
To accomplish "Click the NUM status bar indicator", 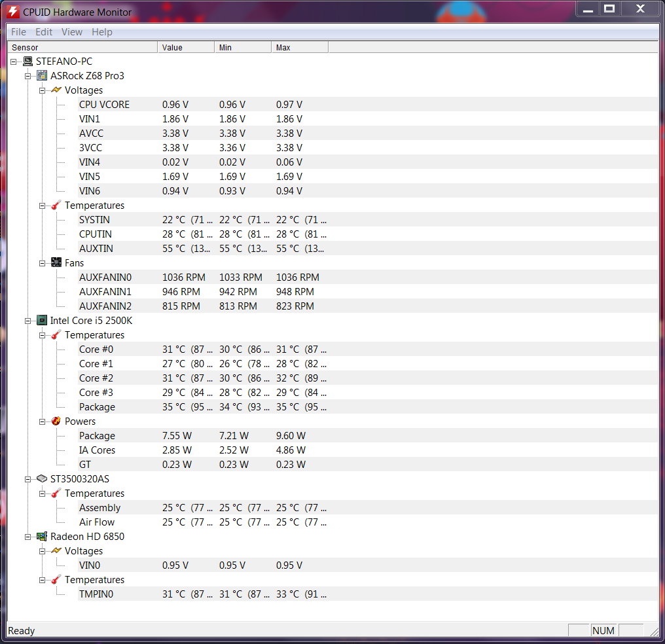I will pyautogui.click(x=603, y=631).
